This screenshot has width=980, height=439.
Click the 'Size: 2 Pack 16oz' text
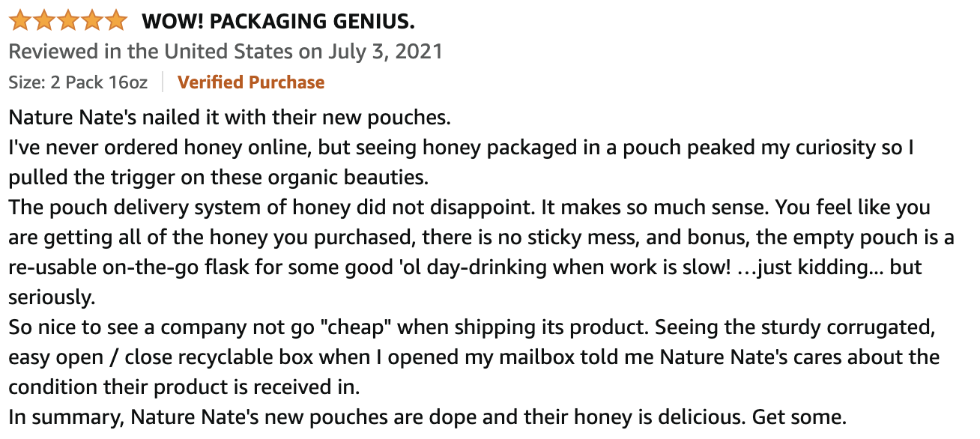tap(78, 82)
